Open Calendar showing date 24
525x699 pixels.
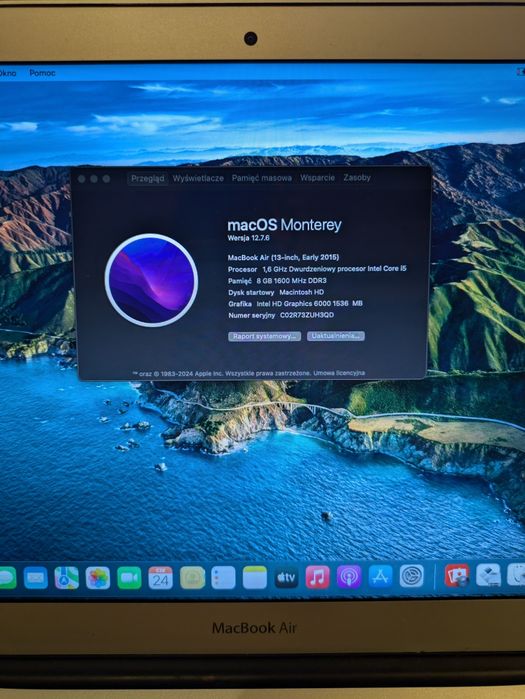(x=160, y=578)
